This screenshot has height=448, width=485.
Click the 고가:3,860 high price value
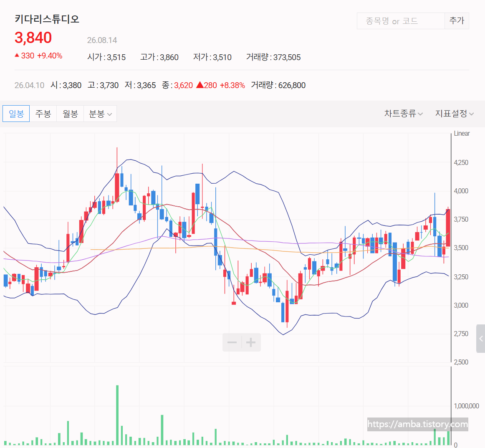[x=159, y=57]
